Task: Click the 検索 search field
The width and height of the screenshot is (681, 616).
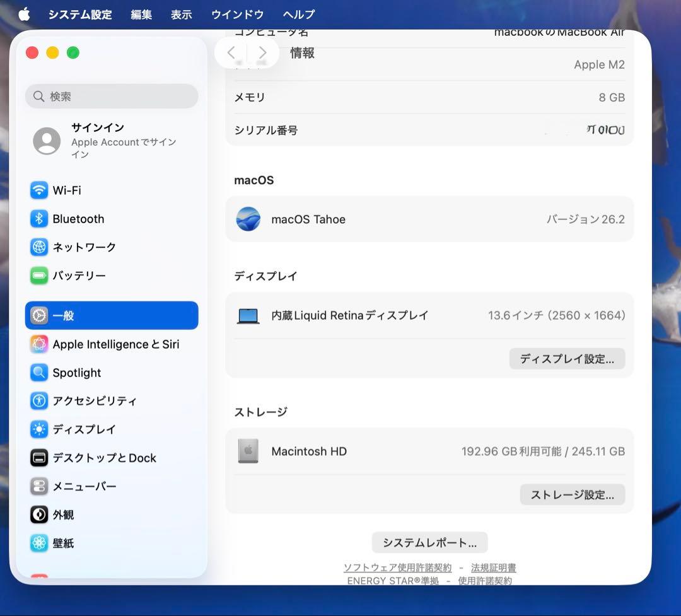Action: click(x=111, y=96)
